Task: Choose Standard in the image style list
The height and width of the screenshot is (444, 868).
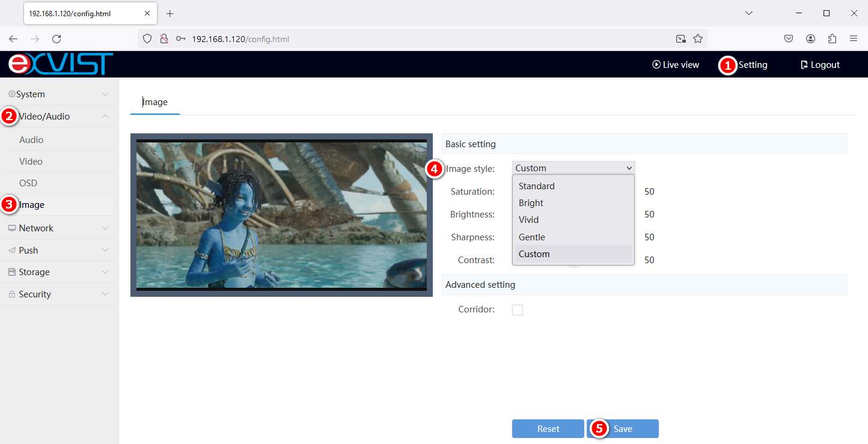Action: (x=573, y=186)
